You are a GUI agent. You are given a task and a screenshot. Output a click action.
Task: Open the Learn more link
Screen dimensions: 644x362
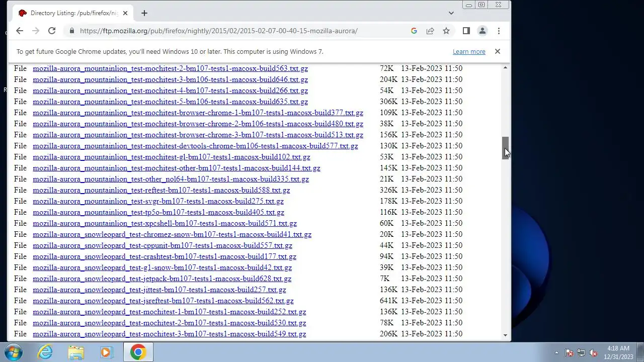tap(469, 51)
